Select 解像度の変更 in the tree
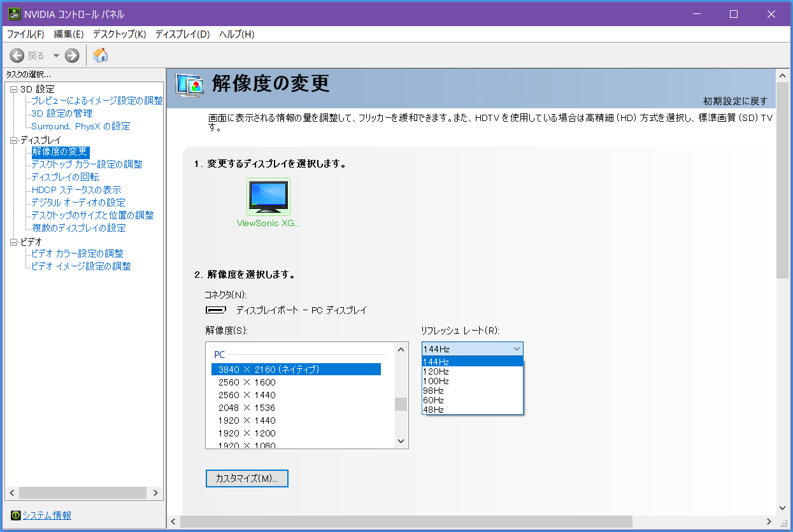This screenshot has height=532, width=793. 60,152
